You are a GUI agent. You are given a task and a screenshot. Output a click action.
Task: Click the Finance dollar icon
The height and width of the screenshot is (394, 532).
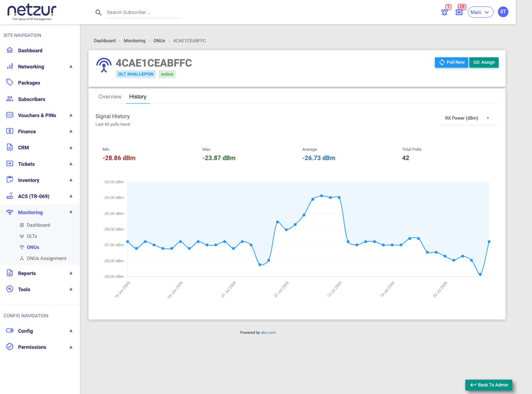coord(10,131)
